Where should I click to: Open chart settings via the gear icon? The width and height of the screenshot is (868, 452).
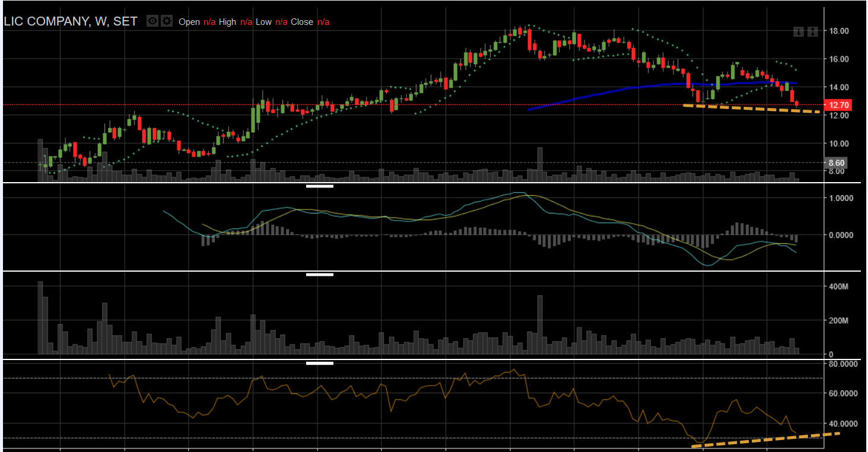(x=167, y=21)
